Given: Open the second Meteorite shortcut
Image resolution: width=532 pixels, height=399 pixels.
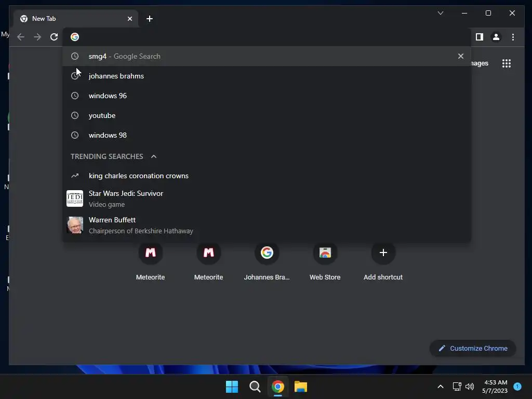Looking at the screenshot, I should [209, 262].
